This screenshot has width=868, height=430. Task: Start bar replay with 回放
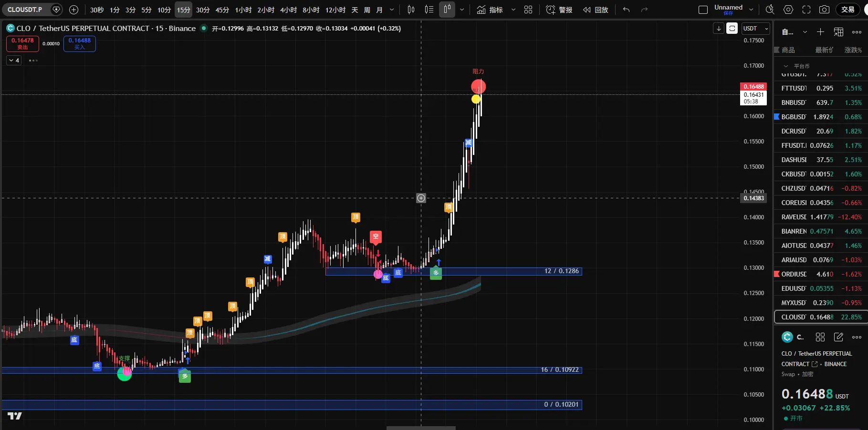pyautogui.click(x=596, y=10)
